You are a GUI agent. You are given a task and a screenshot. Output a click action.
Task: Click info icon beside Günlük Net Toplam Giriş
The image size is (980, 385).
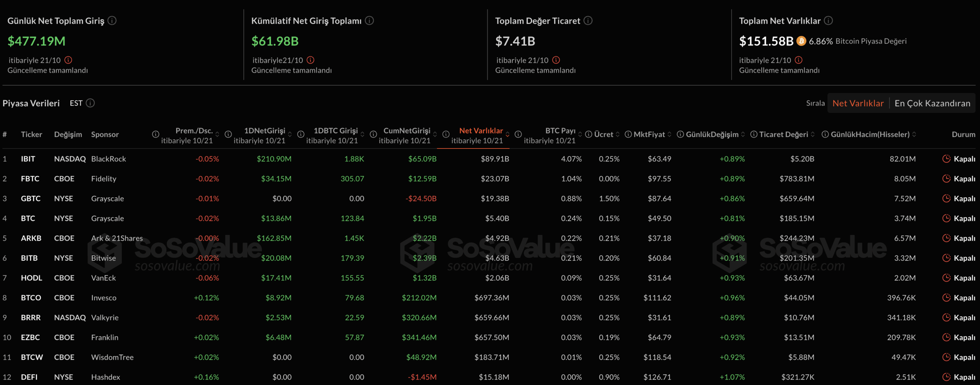[x=112, y=21]
